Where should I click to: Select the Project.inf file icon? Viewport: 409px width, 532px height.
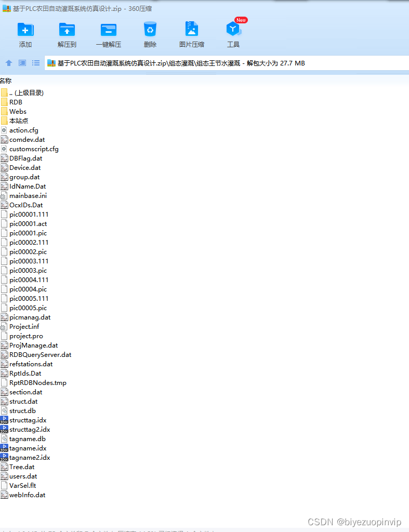(4, 326)
